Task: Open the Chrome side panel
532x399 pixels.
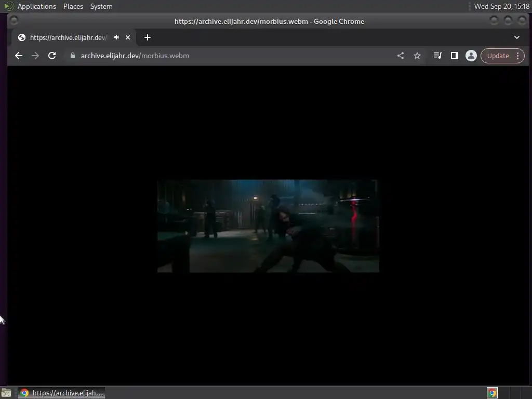Action: (x=454, y=56)
